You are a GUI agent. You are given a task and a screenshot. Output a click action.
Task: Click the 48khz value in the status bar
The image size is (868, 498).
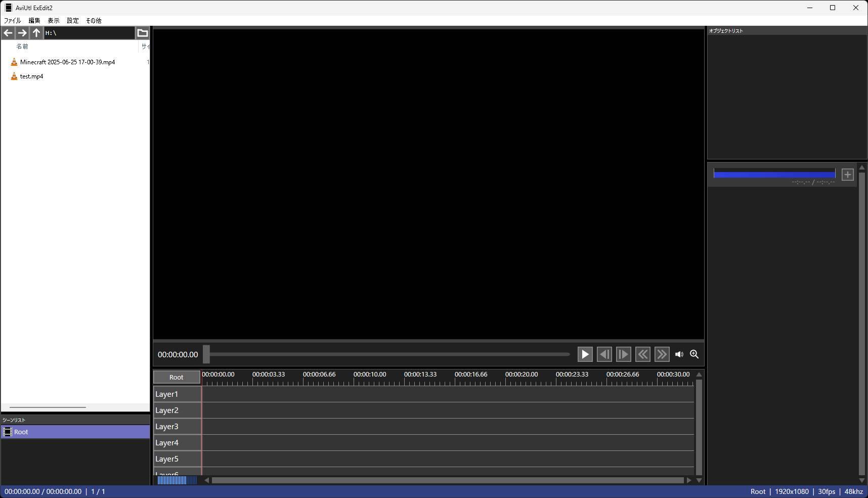(x=854, y=491)
